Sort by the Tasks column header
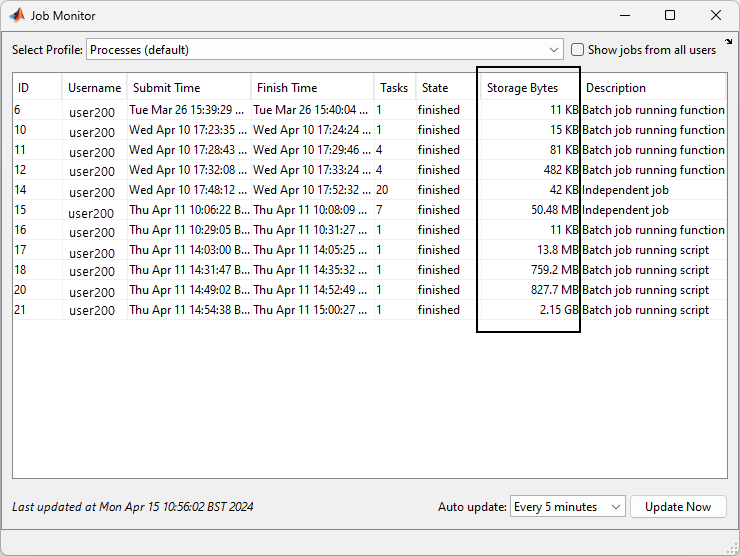Screen dimensions: 740x556 point(395,88)
